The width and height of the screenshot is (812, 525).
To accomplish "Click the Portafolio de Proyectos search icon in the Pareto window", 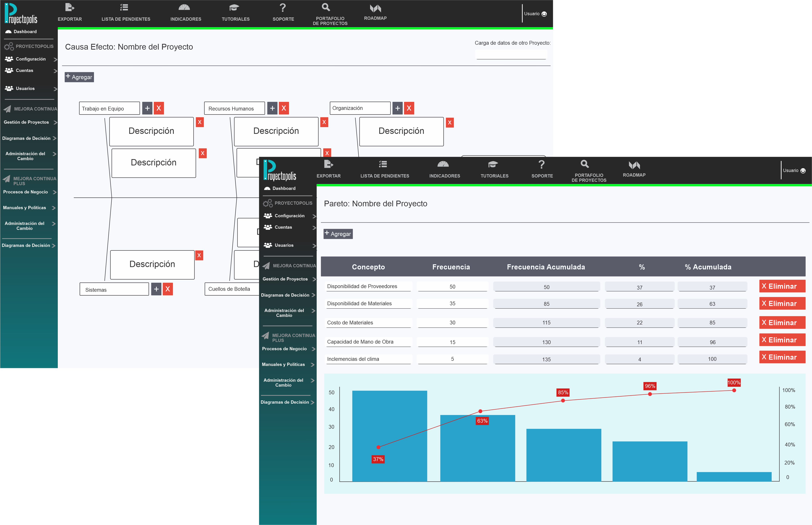I will (585, 164).
